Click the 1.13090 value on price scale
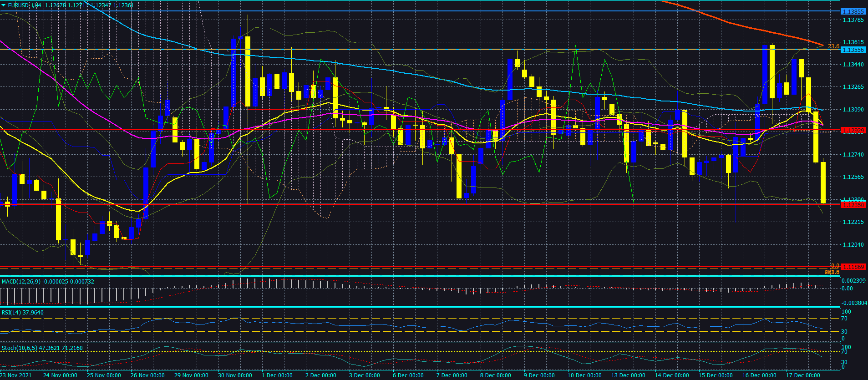868x380 pixels. tap(853, 110)
